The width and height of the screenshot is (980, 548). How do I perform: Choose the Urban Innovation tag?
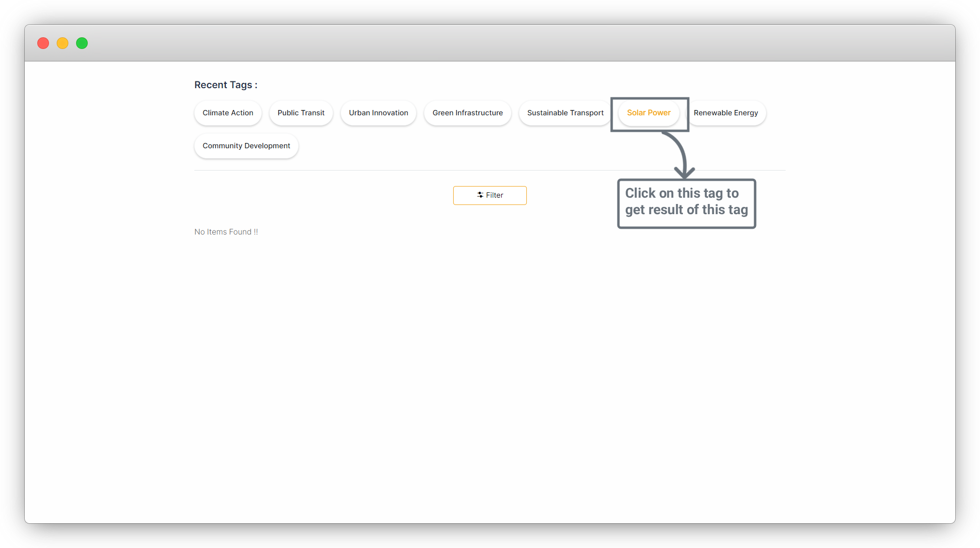click(378, 113)
